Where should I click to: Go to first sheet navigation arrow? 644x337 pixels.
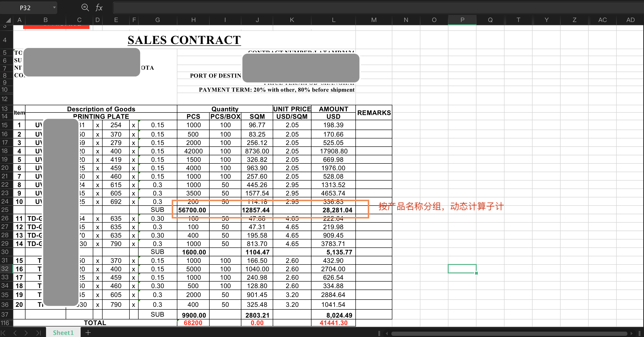[x=4, y=333]
